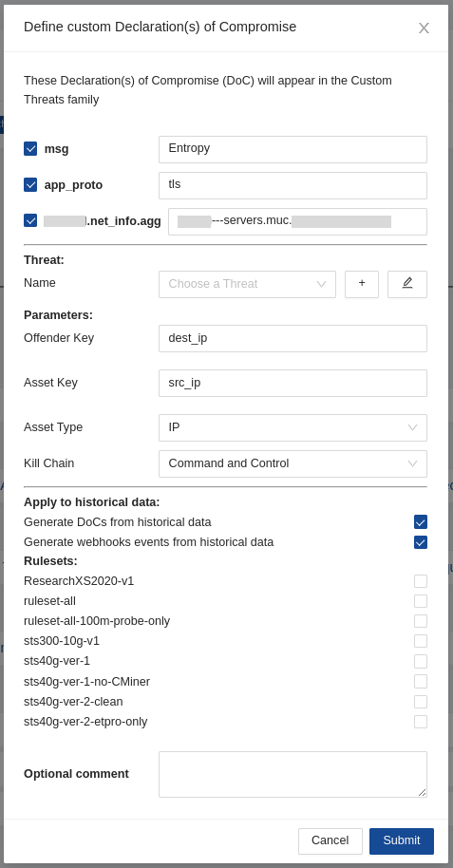The image size is (453, 868).
Task: Enable sts40g-ver-1-no-CMiner ruleset
Action: pos(421,682)
